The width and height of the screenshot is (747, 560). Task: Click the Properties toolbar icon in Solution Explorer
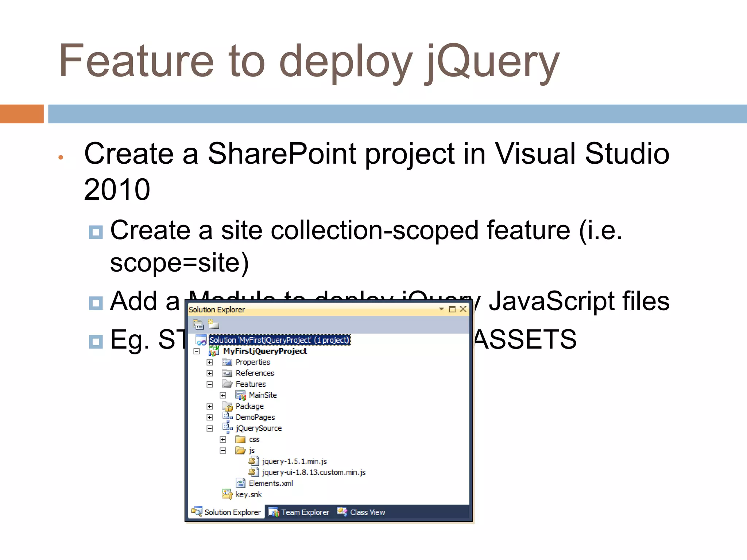point(198,324)
